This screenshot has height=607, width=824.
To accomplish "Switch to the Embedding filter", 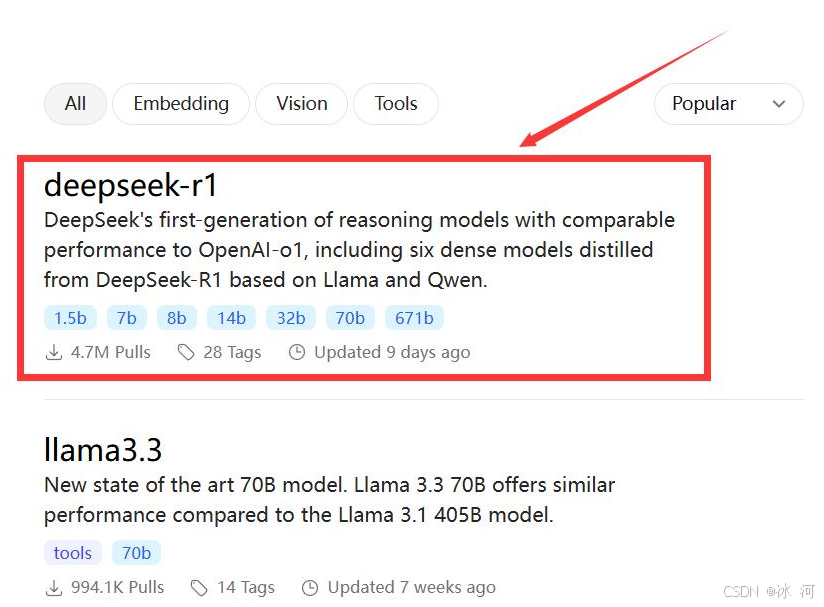I will (181, 104).
